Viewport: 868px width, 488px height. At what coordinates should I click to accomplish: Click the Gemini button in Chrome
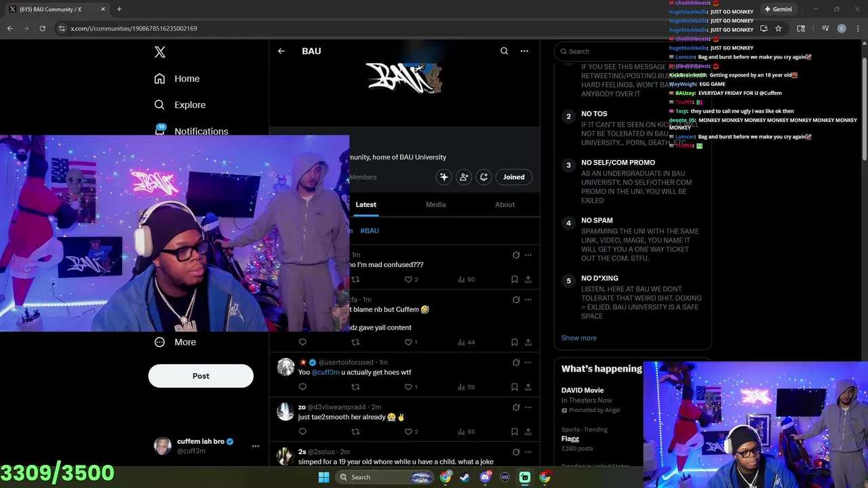[778, 9]
